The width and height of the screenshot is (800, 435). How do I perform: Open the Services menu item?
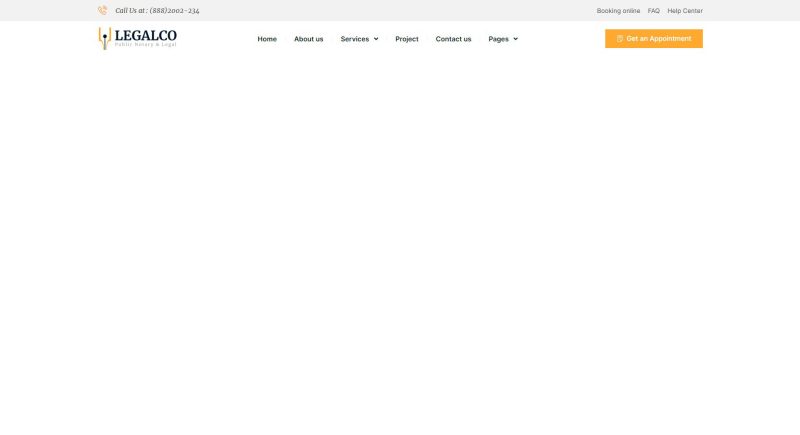tap(354, 39)
